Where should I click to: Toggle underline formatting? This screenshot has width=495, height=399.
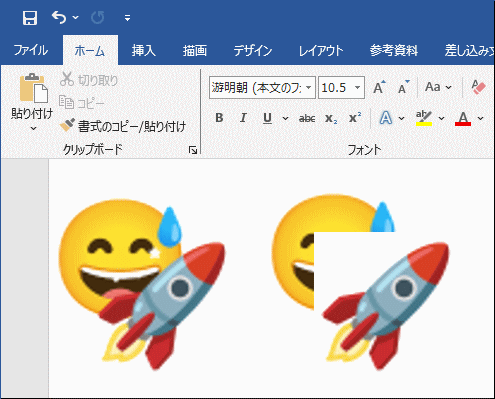point(267,118)
